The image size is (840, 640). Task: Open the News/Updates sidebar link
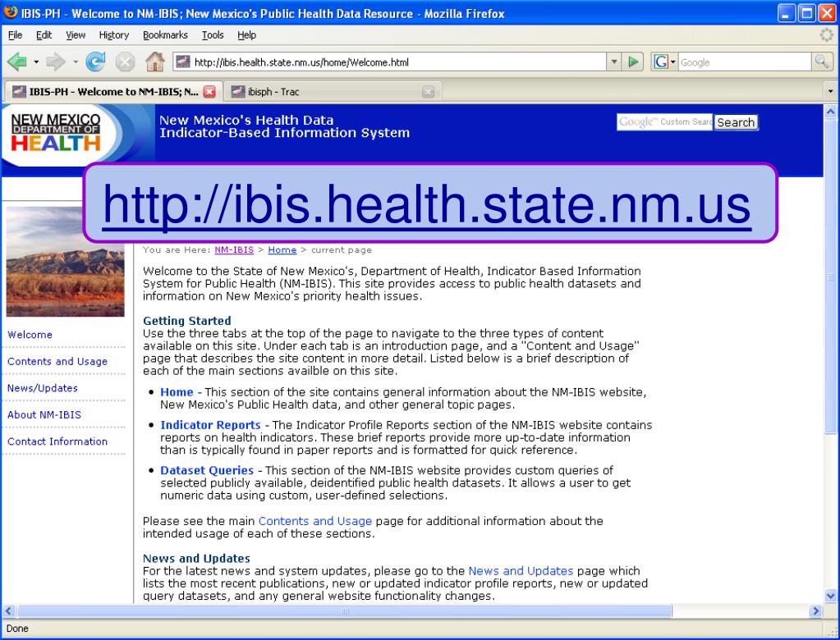tap(43, 388)
